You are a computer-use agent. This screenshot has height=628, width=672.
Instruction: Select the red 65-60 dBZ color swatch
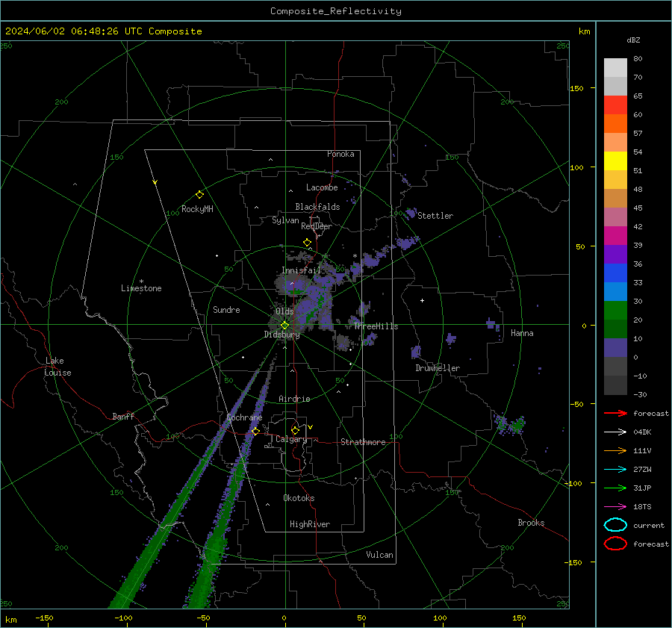(x=615, y=105)
